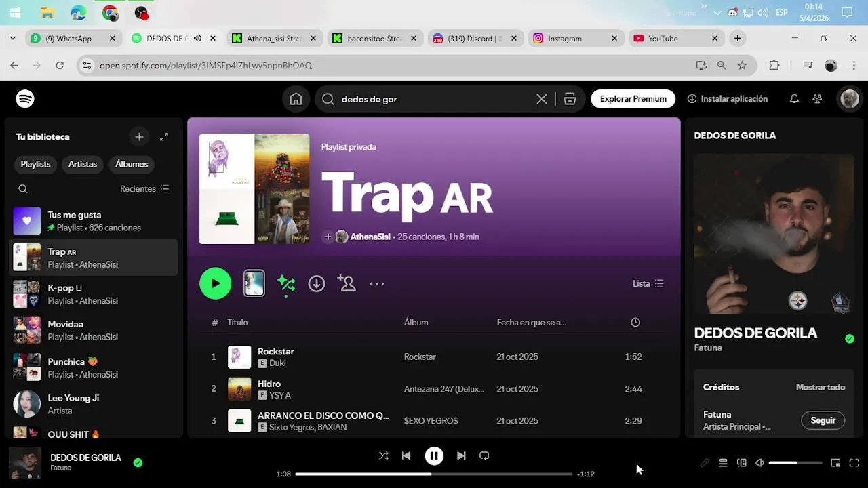Open the Browse icon next to search
The height and width of the screenshot is (488, 868).
point(570,99)
